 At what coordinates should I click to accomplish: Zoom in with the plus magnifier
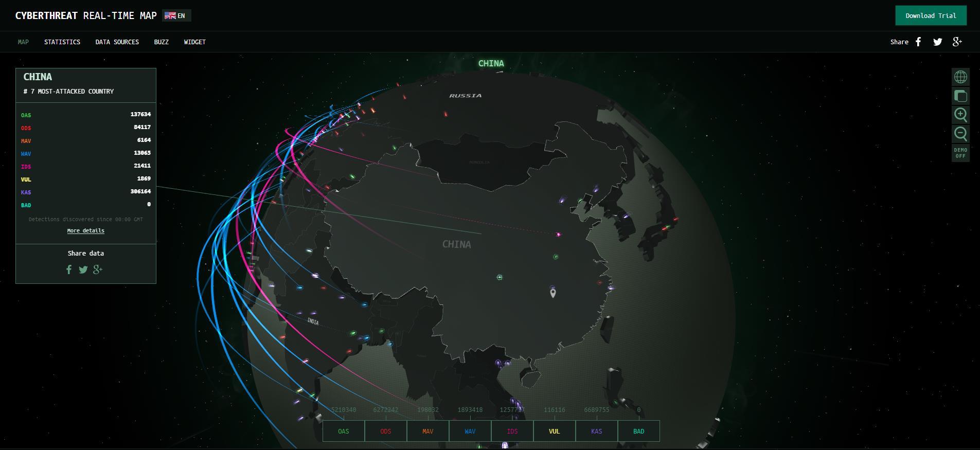(x=960, y=115)
